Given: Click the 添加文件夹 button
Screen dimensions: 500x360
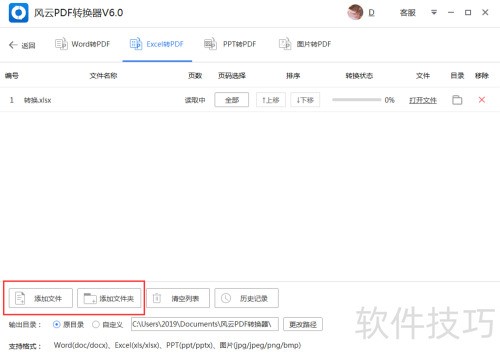Looking at the screenshot, I should [109, 298].
